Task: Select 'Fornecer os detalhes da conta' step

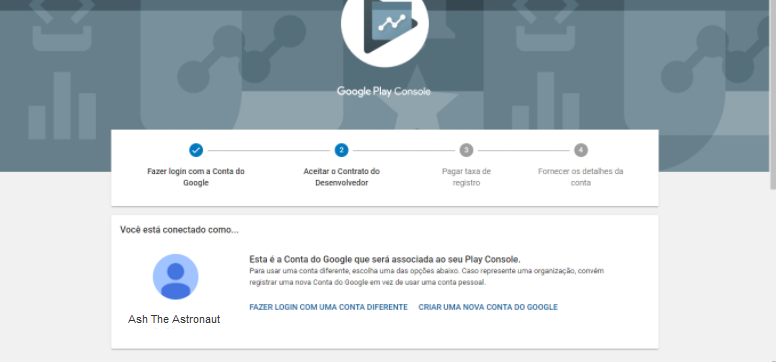Action: [581, 177]
